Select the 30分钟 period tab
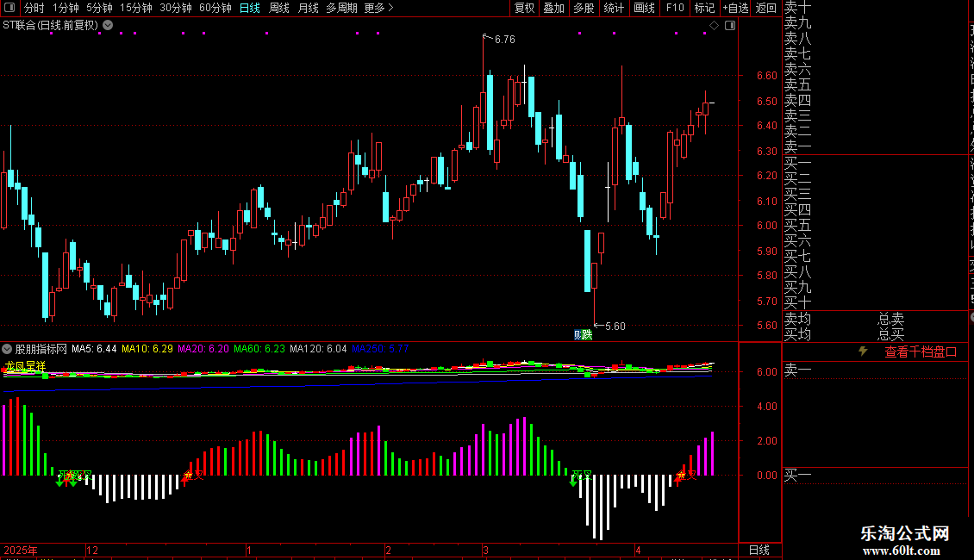Viewport: 974px width, 560px height. click(176, 8)
